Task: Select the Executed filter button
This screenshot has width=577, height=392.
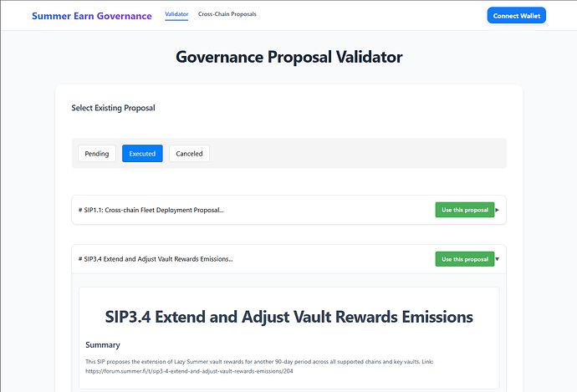Action: pyautogui.click(x=142, y=153)
